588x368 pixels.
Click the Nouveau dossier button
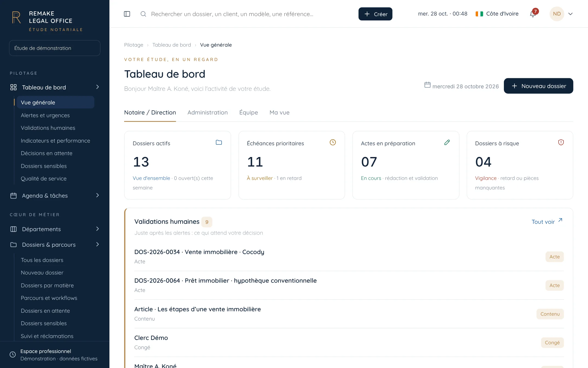(x=538, y=86)
